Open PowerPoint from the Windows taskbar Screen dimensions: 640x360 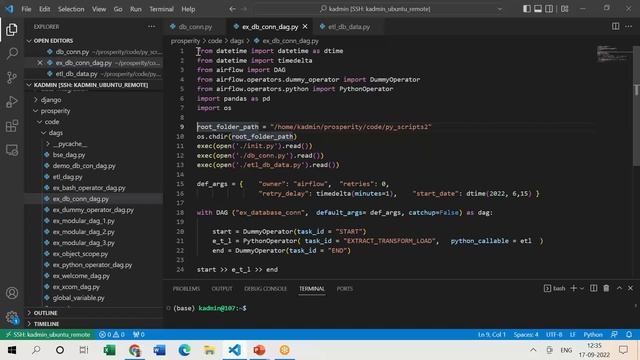click(x=259, y=350)
